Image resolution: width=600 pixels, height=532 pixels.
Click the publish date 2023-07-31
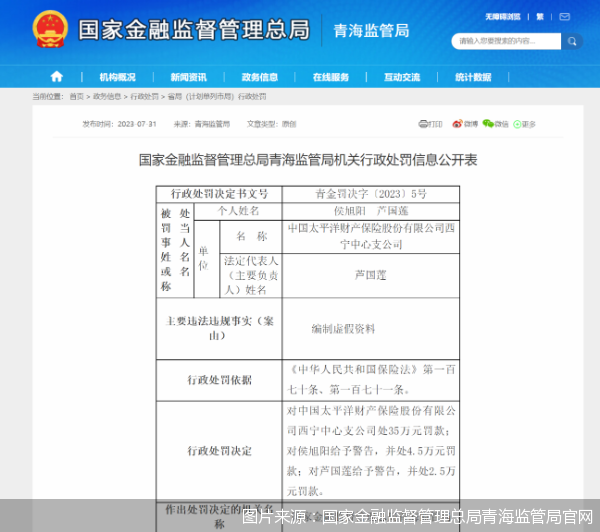click(137, 124)
